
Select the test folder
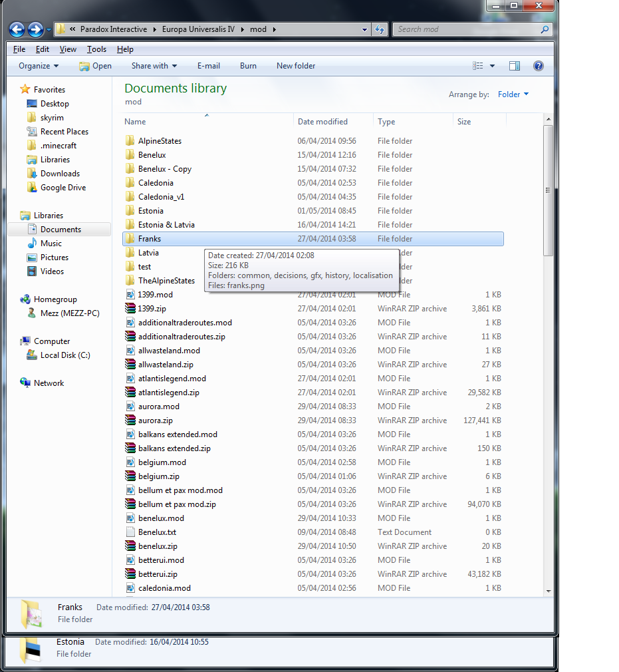(x=144, y=267)
